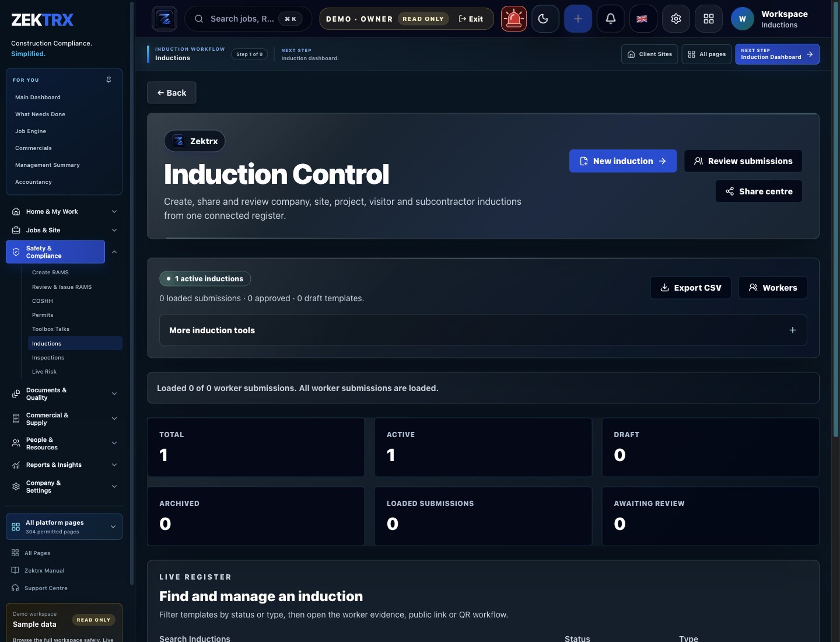Click the red emergency alarm icon
The height and width of the screenshot is (642, 840).
point(514,19)
